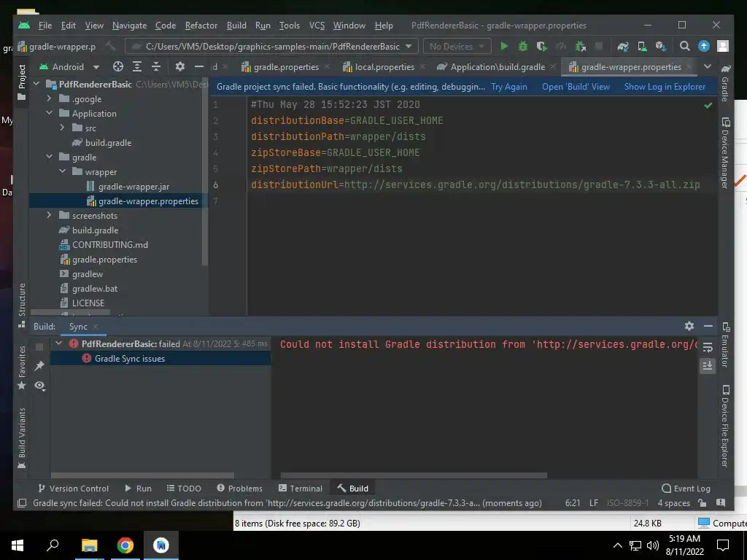747x560 pixels.
Task: Collapse the wrapper folder
Action: tap(63, 171)
